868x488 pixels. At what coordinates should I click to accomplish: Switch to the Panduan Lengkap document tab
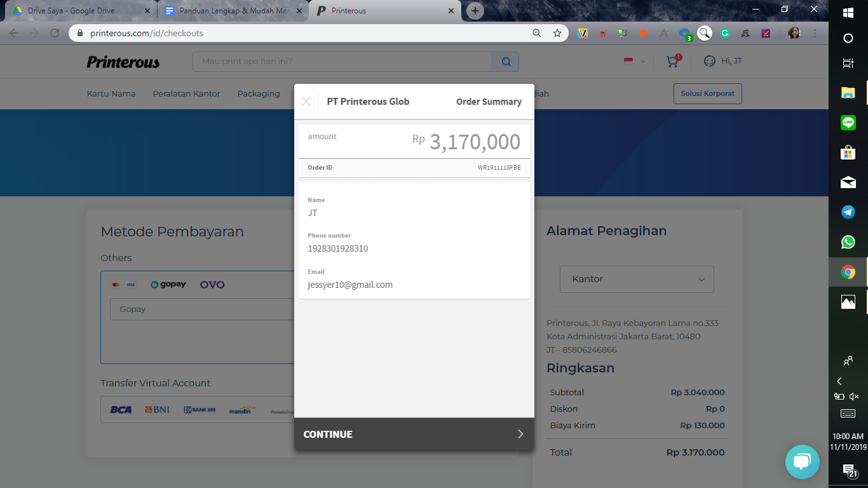pyautogui.click(x=233, y=11)
